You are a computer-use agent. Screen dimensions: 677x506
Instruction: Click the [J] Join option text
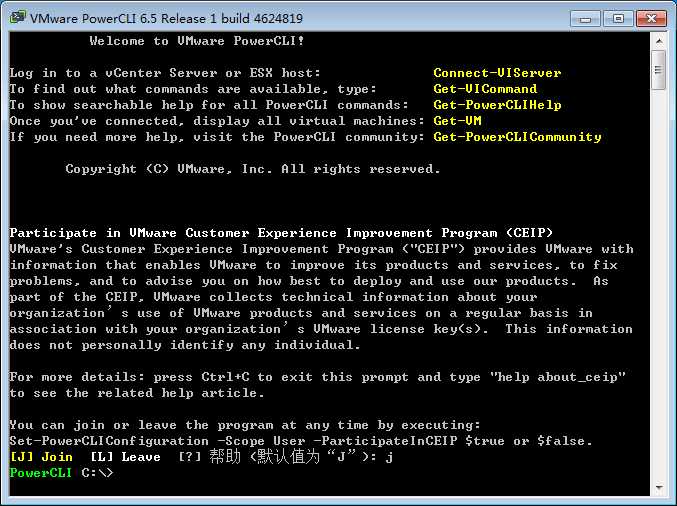41,457
